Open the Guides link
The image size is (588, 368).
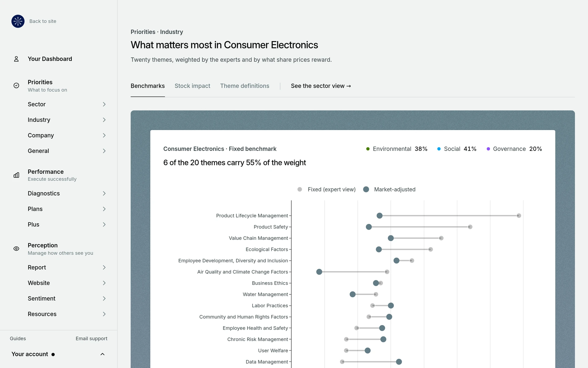[x=18, y=339]
